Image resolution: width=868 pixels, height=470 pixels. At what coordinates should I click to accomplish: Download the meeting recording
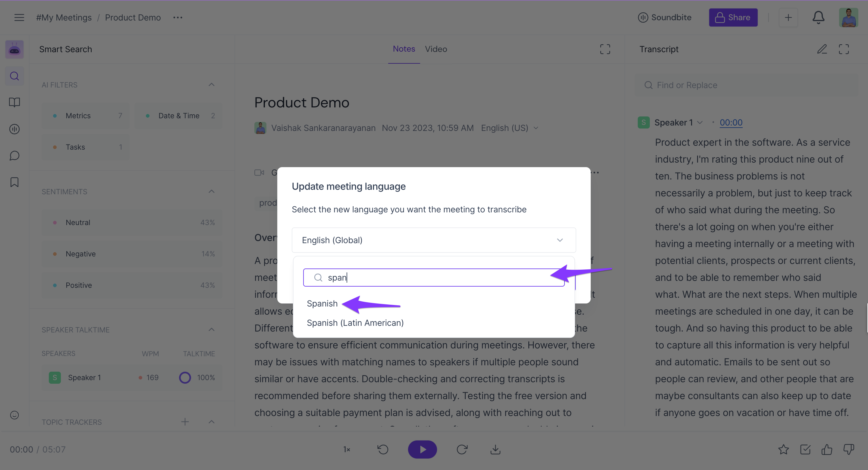[495, 449]
